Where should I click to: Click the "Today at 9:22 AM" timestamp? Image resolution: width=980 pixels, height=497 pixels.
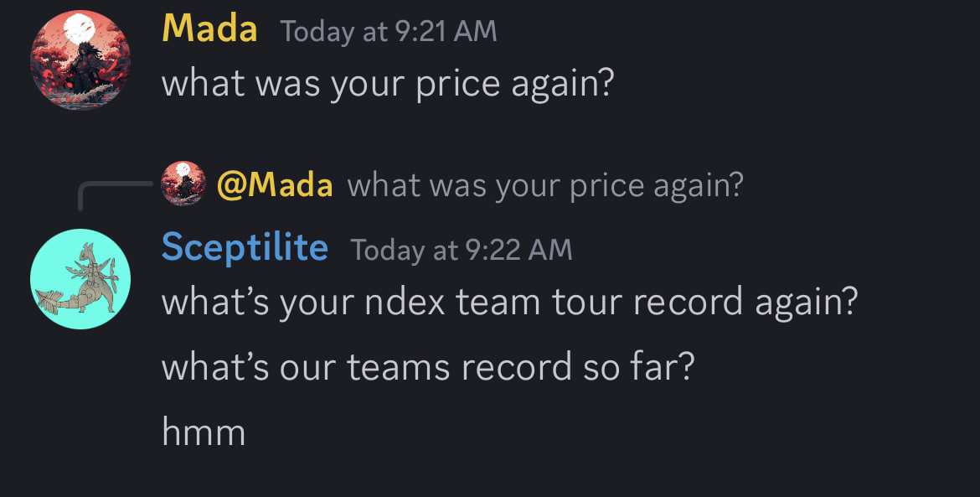[x=462, y=250]
